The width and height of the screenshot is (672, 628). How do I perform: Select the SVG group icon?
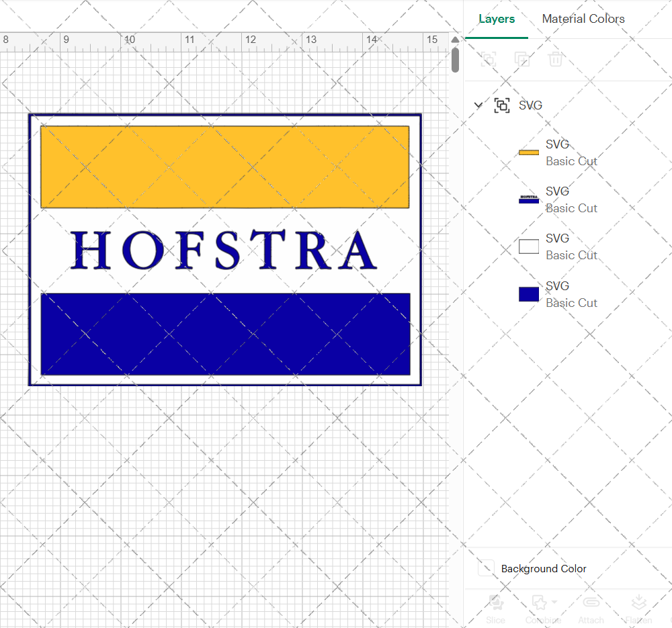502,105
